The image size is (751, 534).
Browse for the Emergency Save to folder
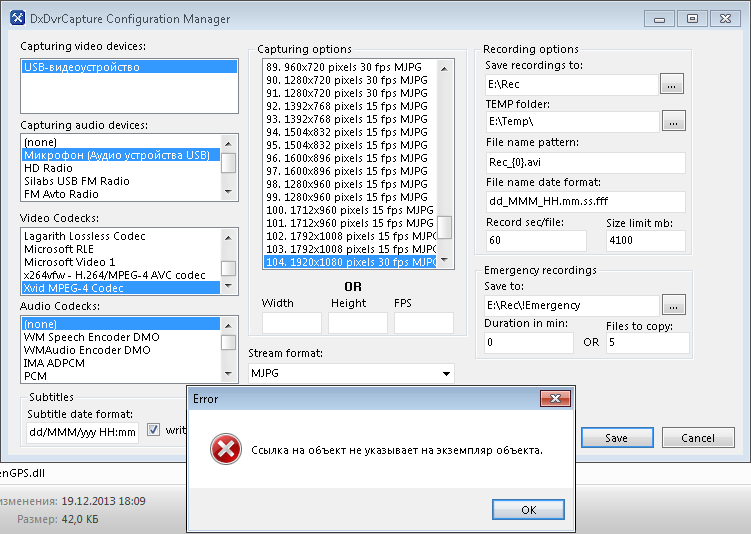point(673,304)
